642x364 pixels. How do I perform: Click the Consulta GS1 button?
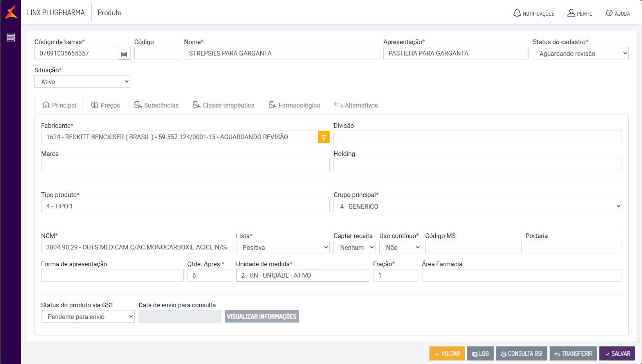521,353
